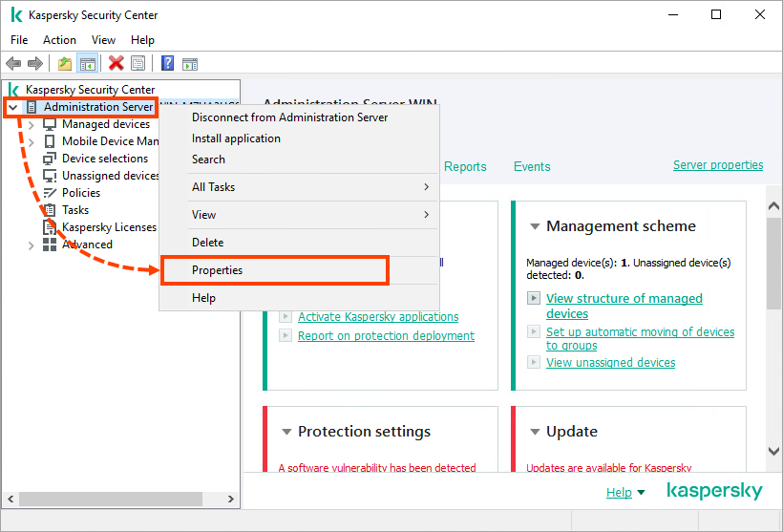Open the Action menu in menu bar

click(59, 40)
